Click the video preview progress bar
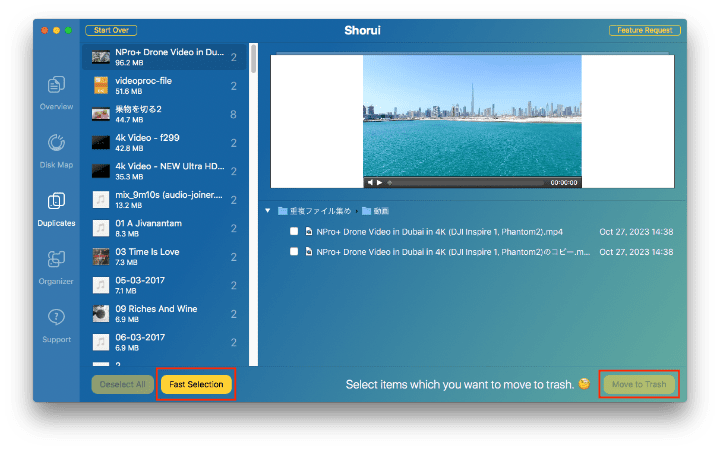Image resolution: width=720 pixels, height=449 pixels. coord(466,183)
